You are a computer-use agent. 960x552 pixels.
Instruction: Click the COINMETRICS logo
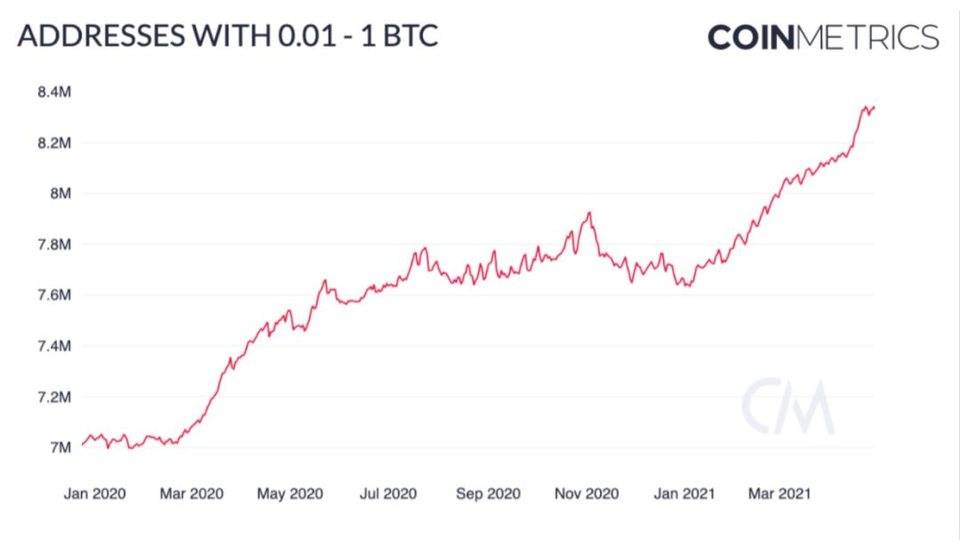click(x=823, y=37)
